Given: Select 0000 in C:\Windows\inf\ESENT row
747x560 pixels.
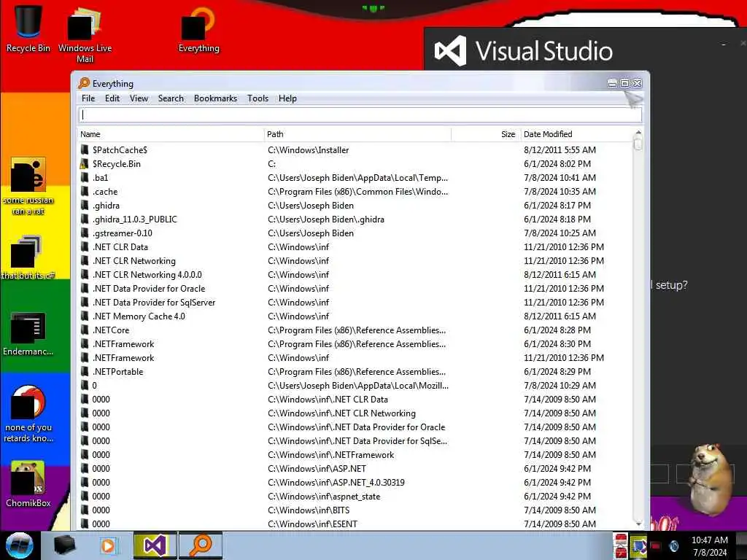Looking at the screenshot, I should tap(355, 524).
